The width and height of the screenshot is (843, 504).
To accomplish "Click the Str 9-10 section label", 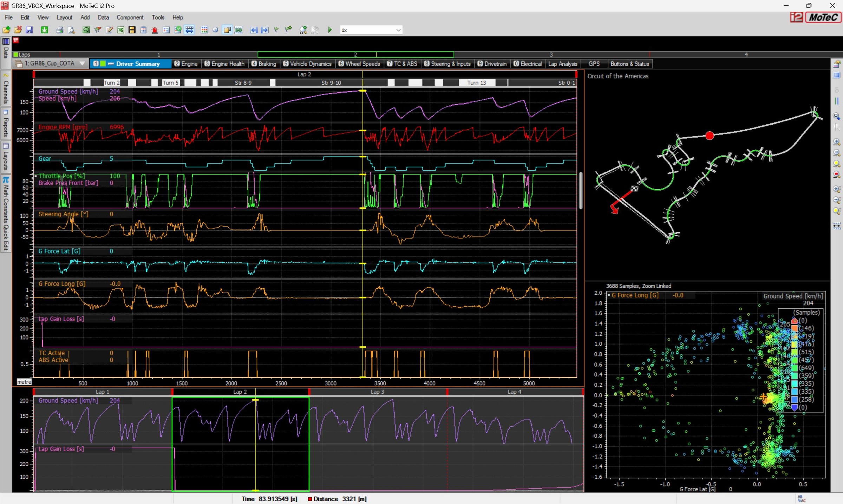I will pyautogui.click(x=331, y=83).
